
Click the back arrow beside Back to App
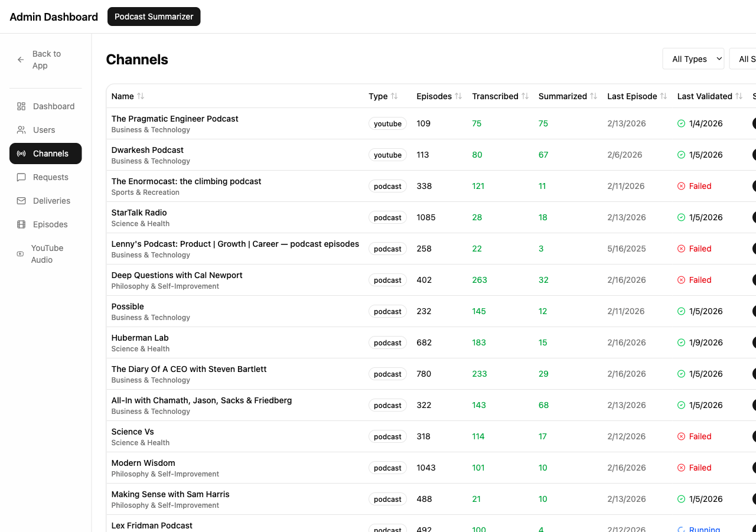[x=19, y=60]
